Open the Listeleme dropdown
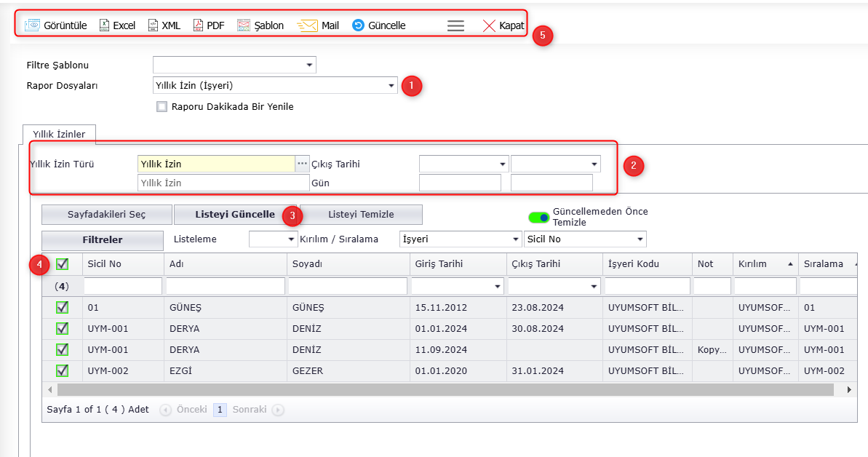The height and width of the screenshot is (457, 868). [291, 239]
